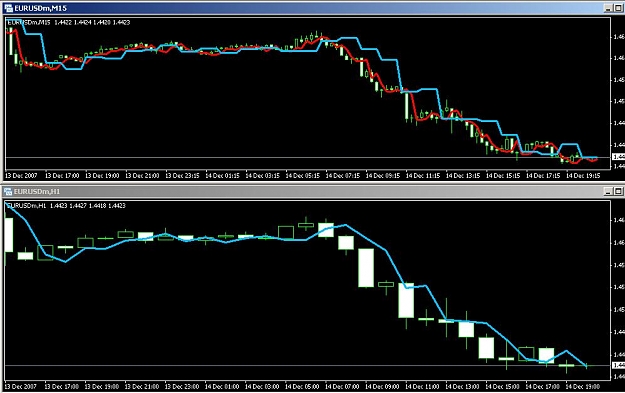625x393 pixels.
Task: Select the 14 Dec 15:15 time label
Action: [503, 175]
